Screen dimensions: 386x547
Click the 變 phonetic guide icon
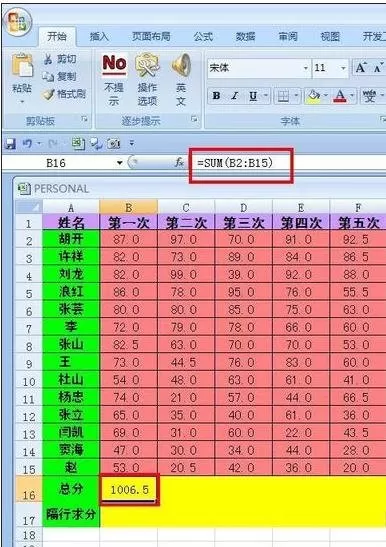[370, 96]
